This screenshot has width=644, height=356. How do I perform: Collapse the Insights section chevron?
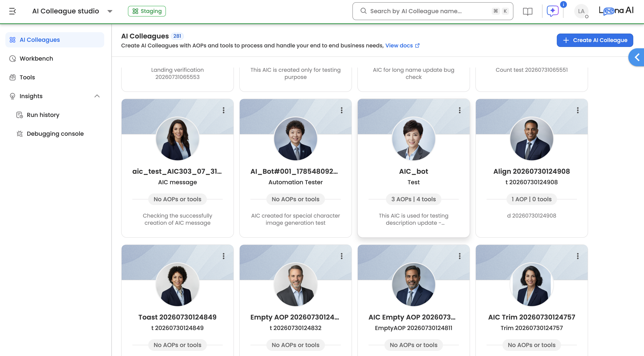pos(97,96)
